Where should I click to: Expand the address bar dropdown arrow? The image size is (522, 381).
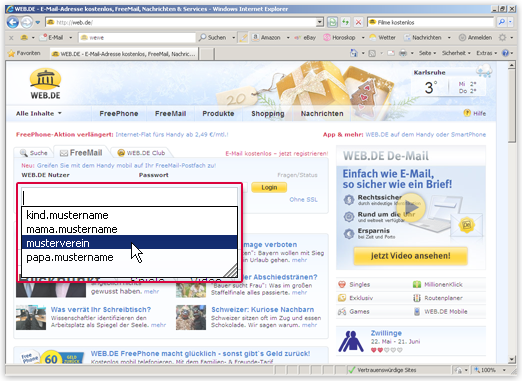coord(320,22)
